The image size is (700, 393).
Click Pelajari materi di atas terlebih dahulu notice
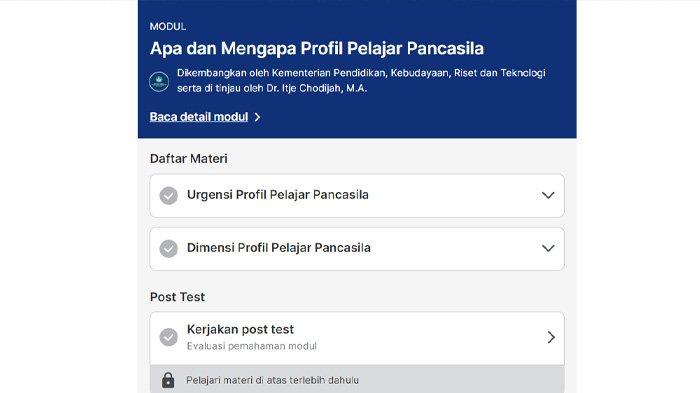[272, 380]
